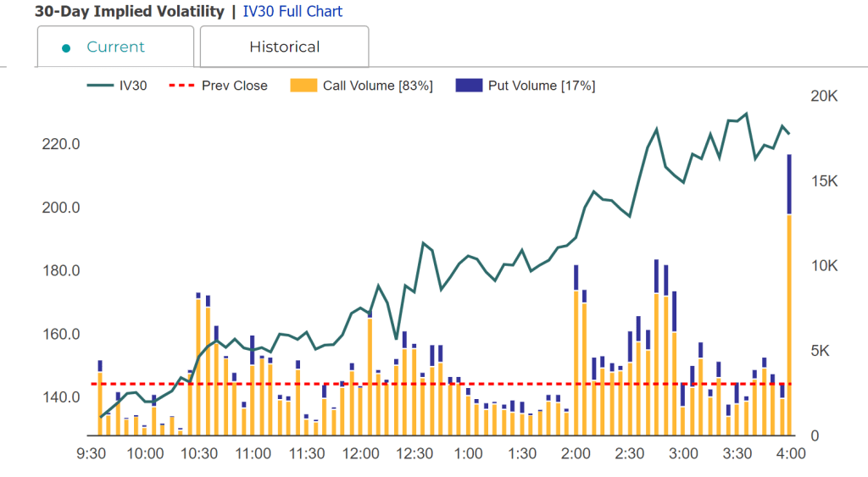Click the 12:00 time axis label
Screen dimensions: 868x477
(361, 454)
